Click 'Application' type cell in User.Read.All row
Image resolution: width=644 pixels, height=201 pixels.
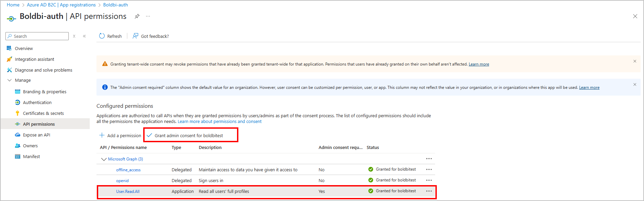(x=183, y=192)
